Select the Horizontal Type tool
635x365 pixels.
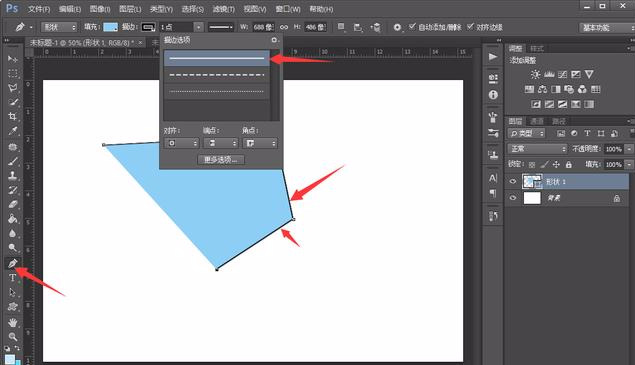coord(13,278)
